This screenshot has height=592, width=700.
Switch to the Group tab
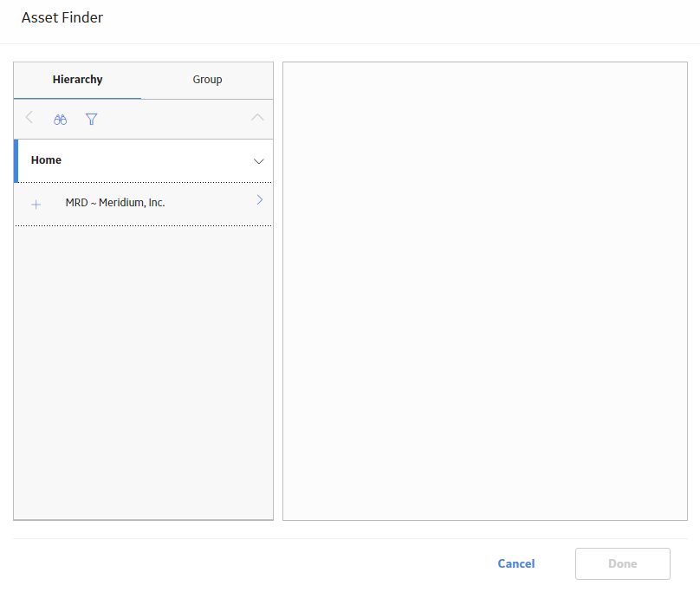coord(207,80)
